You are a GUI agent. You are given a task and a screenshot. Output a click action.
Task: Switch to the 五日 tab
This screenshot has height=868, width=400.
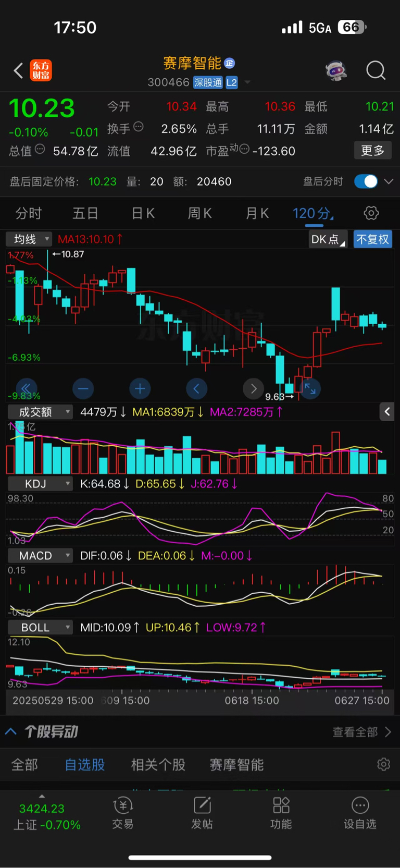[85, 213]
